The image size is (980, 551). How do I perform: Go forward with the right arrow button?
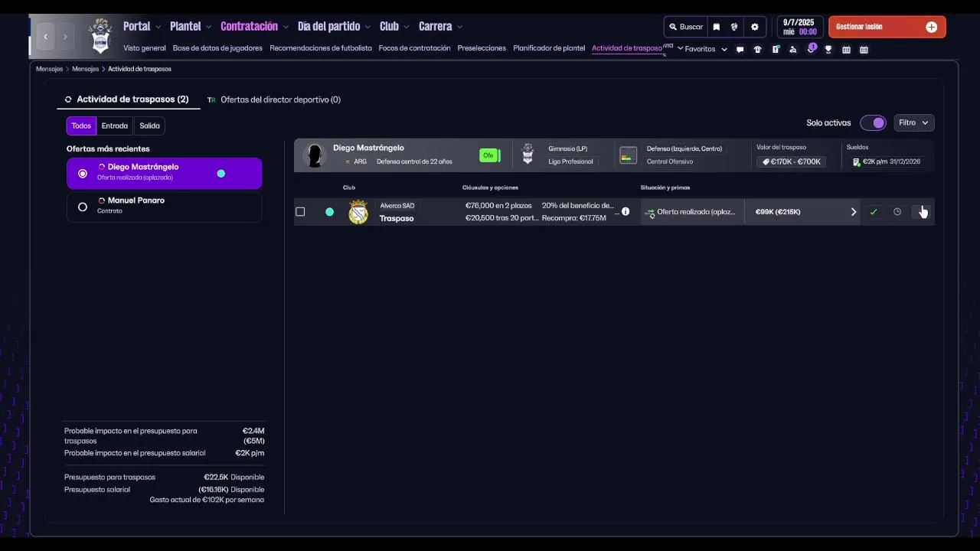point(65,36)
